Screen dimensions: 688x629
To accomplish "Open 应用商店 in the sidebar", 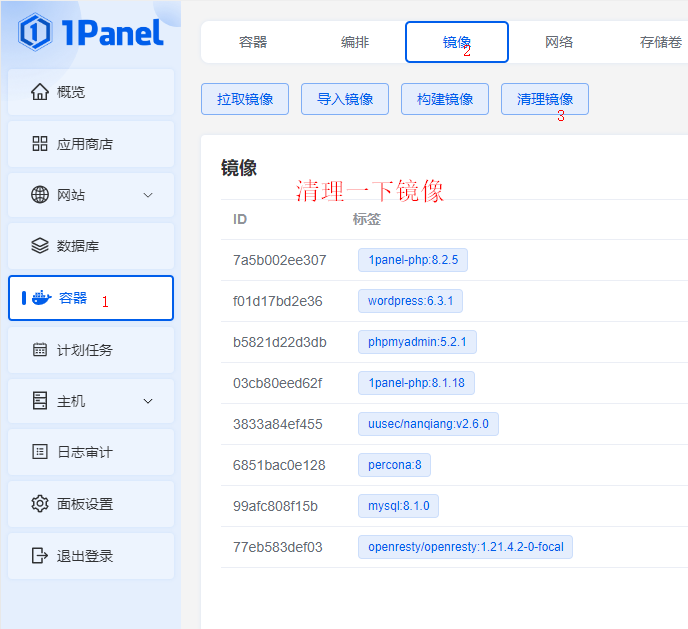I will (x=91, y=144).
